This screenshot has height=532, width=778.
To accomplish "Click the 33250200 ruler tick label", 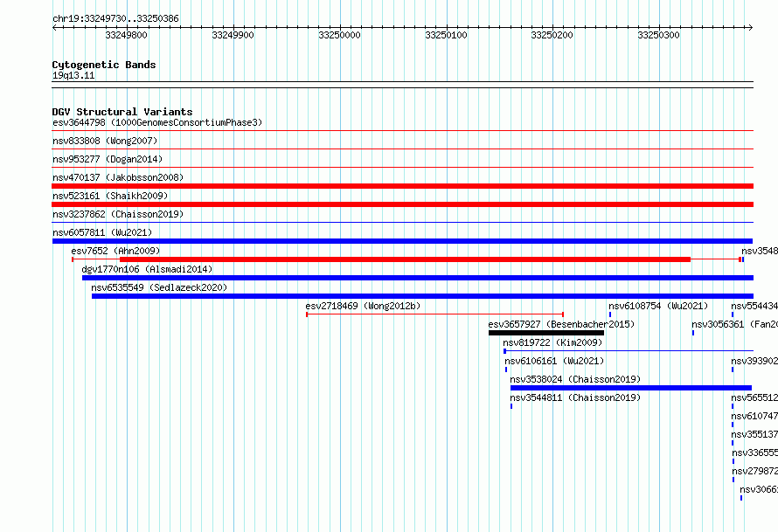I will click(x=552, y=35).
